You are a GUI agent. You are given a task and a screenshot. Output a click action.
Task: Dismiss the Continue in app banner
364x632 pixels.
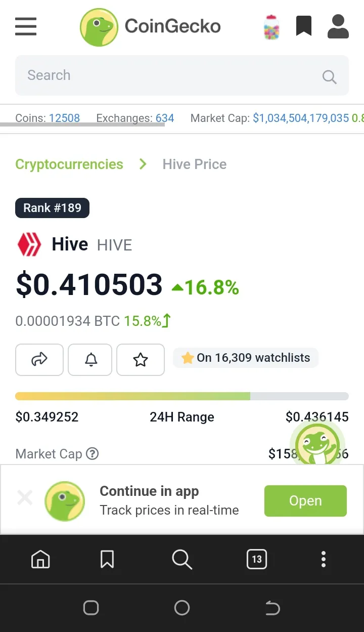[x=25, y=498]
